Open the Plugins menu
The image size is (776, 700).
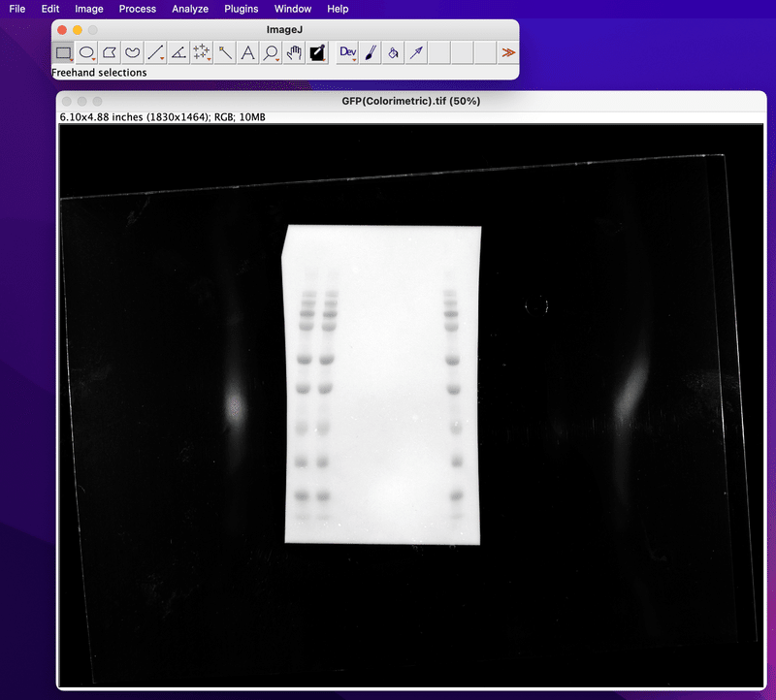[x=241, y=9]
